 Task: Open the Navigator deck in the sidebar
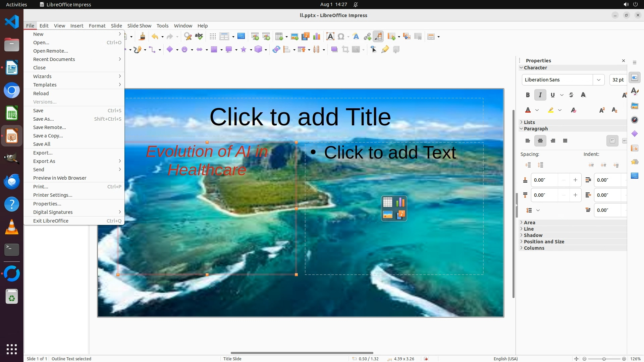coord(635,120)
